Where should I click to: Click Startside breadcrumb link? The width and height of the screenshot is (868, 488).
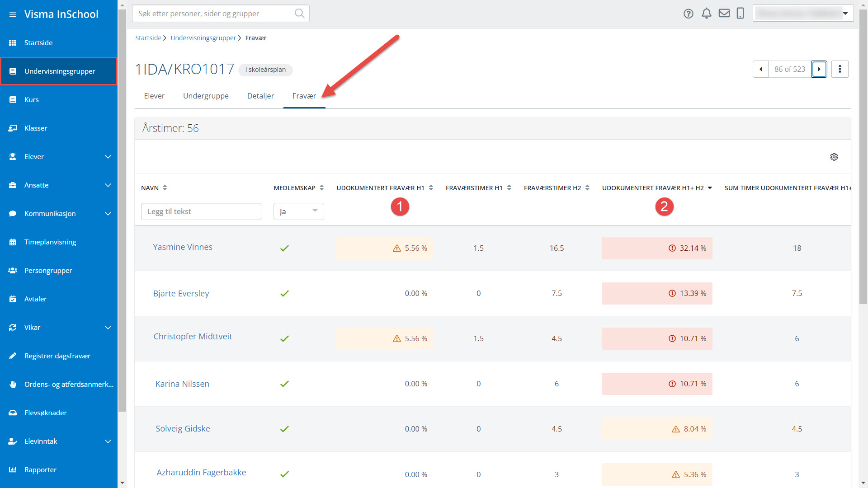(148, 38)
